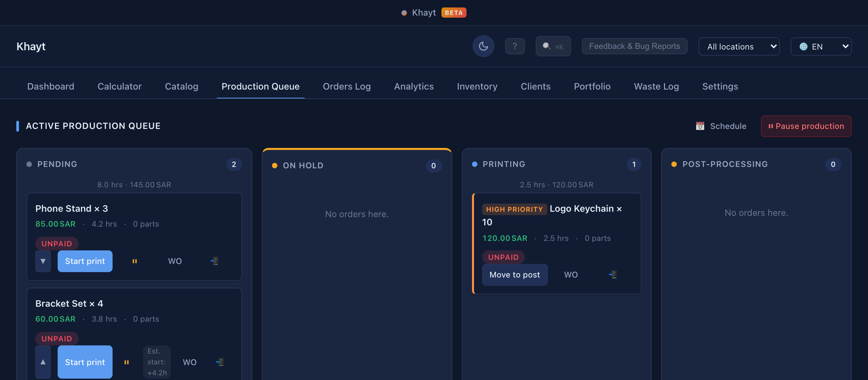Click Move to post for Logo Keychain

point(515,275)
